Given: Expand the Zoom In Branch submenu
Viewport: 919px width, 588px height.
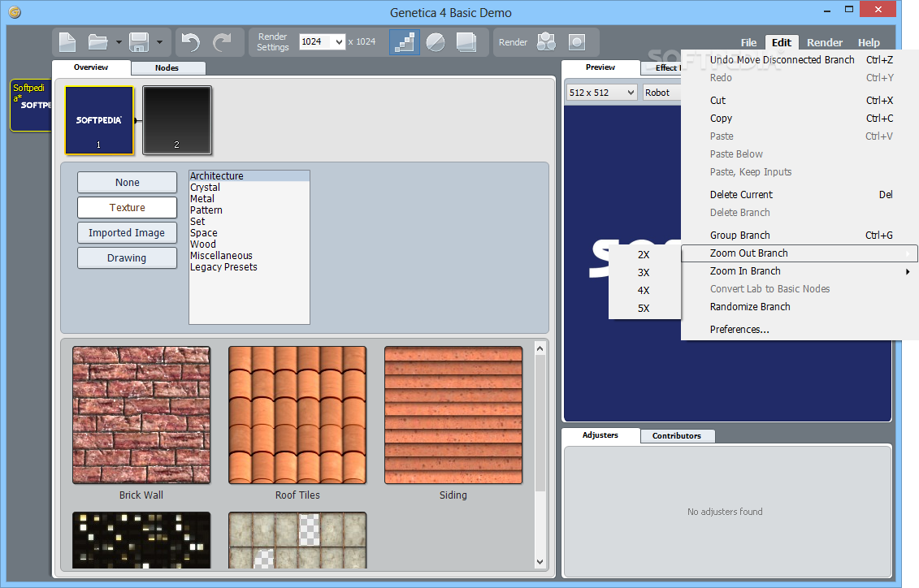Looking at the screenshot, I should pyautogui.click(x=800, y=271).
